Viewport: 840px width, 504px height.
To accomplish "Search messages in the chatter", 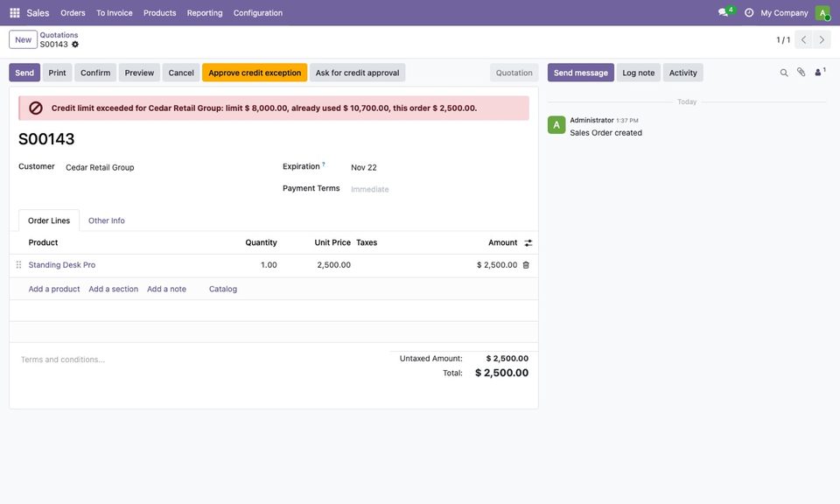I will pos(784,73).
